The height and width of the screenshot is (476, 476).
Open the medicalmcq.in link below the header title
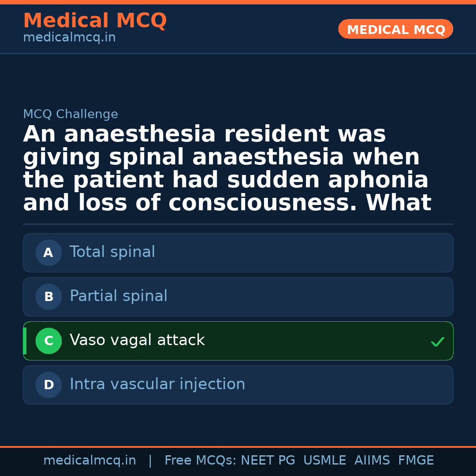pos(69,38)
